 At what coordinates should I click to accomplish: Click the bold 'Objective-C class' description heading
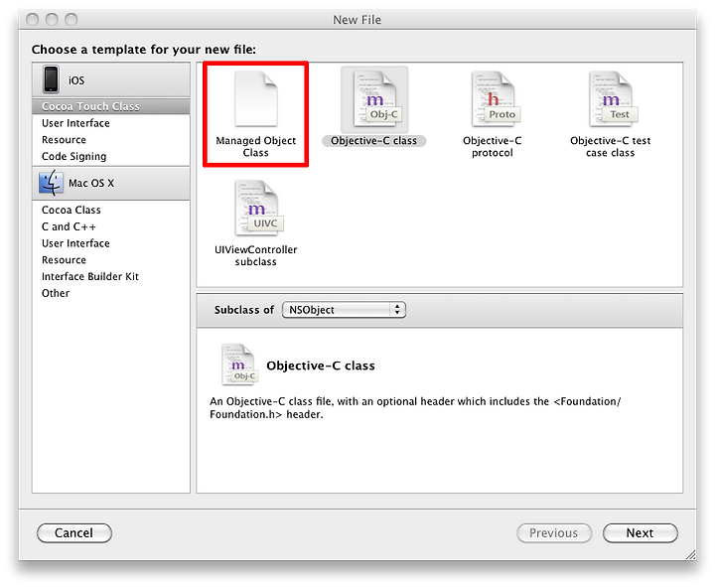click(x=321, y=366)
